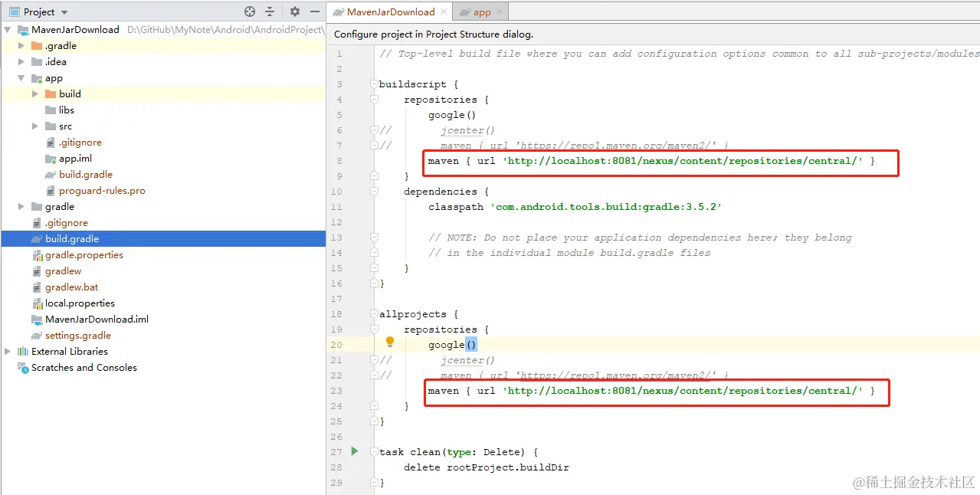
Task: Expand External Libraries node
Action: (8, 352)
